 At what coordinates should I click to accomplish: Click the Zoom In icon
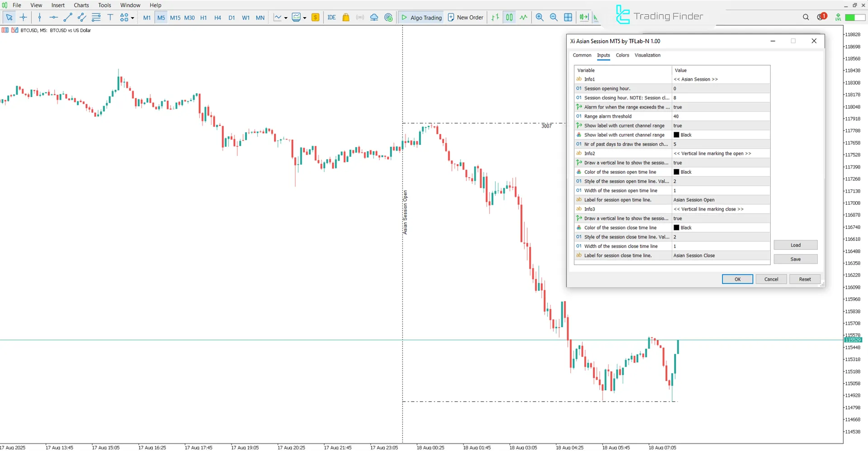tap(539, 17)
